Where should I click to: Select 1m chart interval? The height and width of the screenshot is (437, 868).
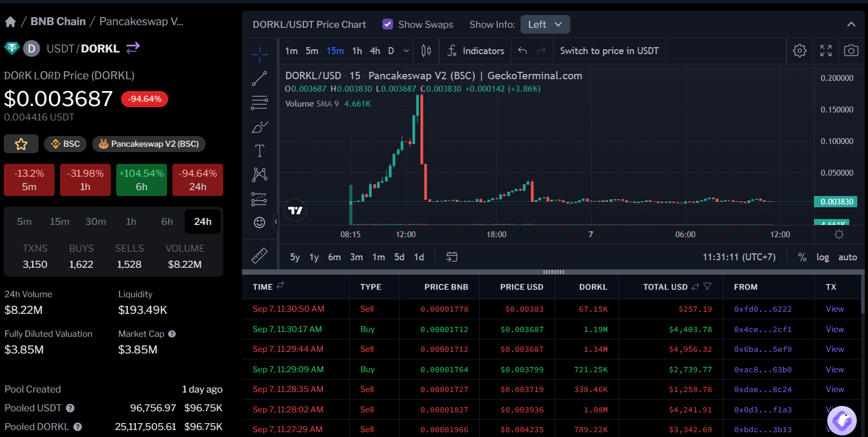click(x=291, y=51)
